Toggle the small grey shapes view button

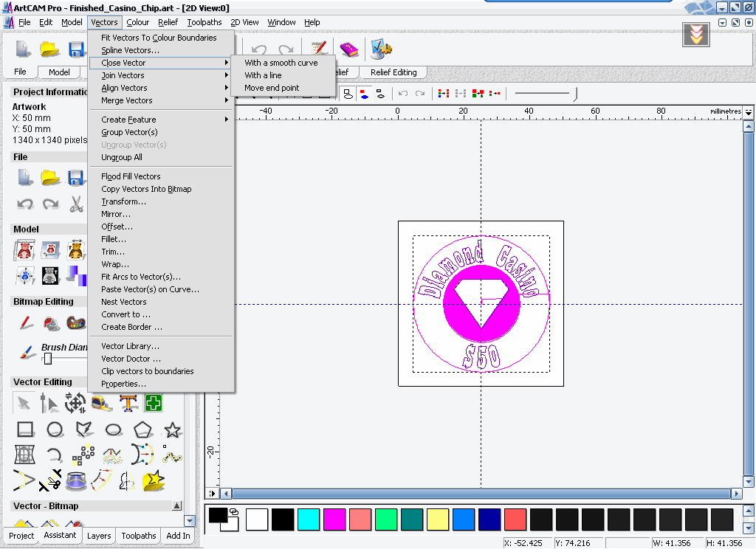coord(380,94)
